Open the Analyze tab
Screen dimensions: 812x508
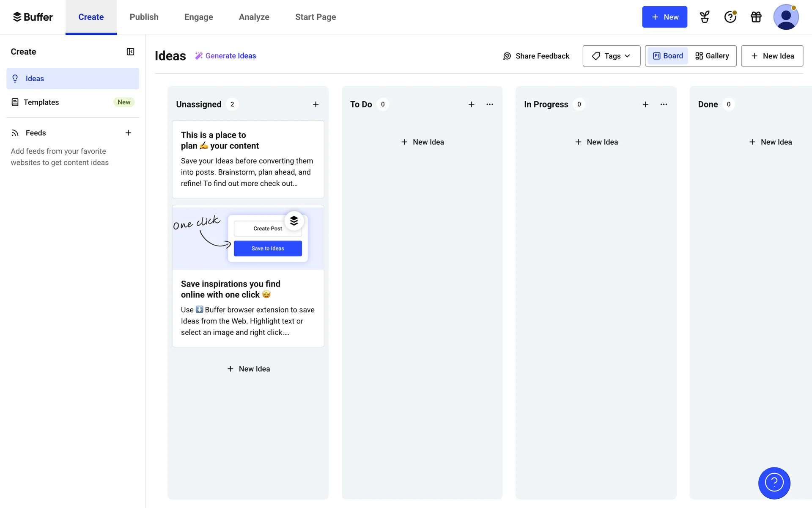[254, 17]
